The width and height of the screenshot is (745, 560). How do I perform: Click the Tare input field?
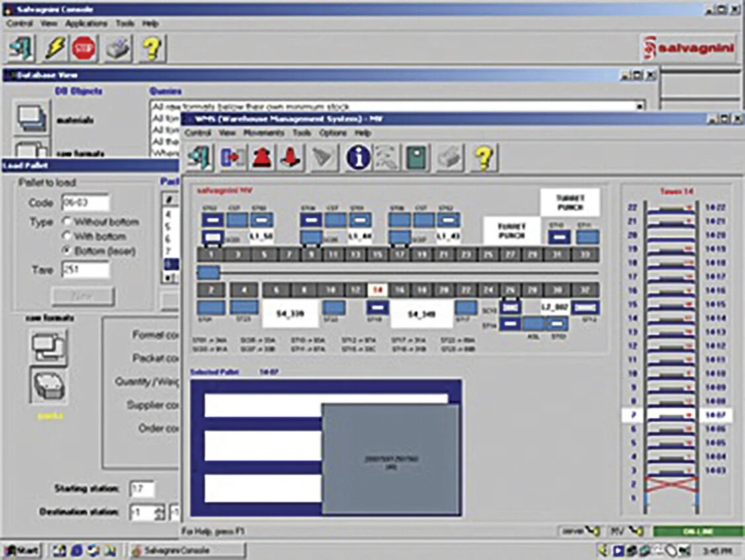point(85,270)
